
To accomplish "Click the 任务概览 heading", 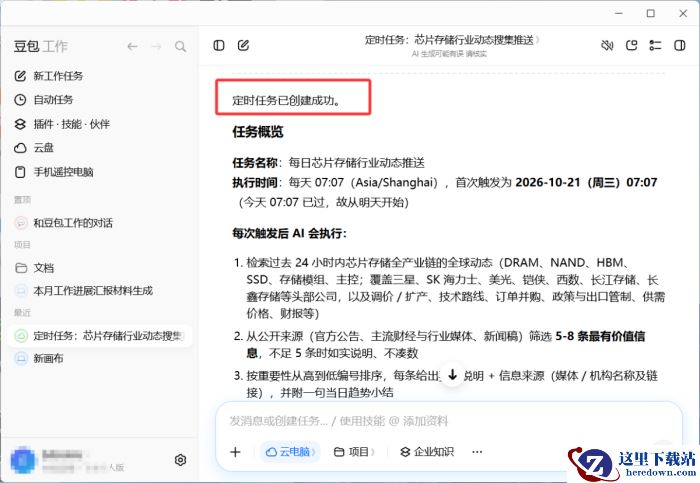I will pyautogui.click(x=258, y=132).
